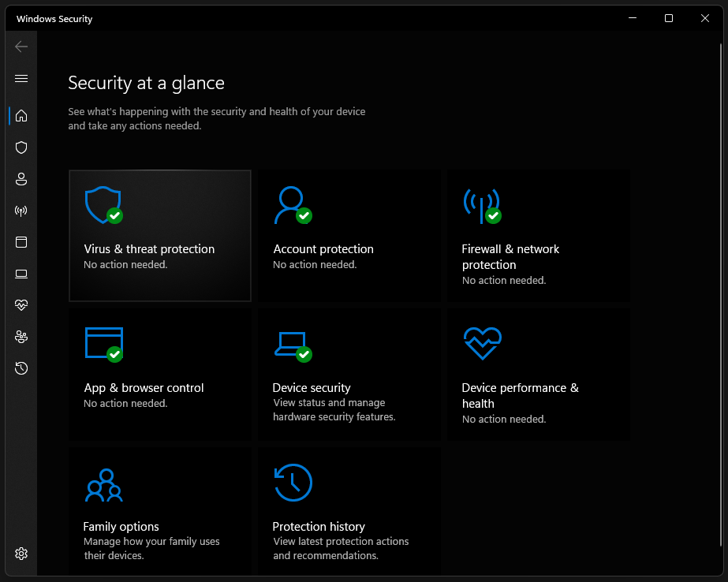Click 'No action needed' under App & browser control
The width and height of the screenshot is (728, 582).
click(x=125, y=403)
